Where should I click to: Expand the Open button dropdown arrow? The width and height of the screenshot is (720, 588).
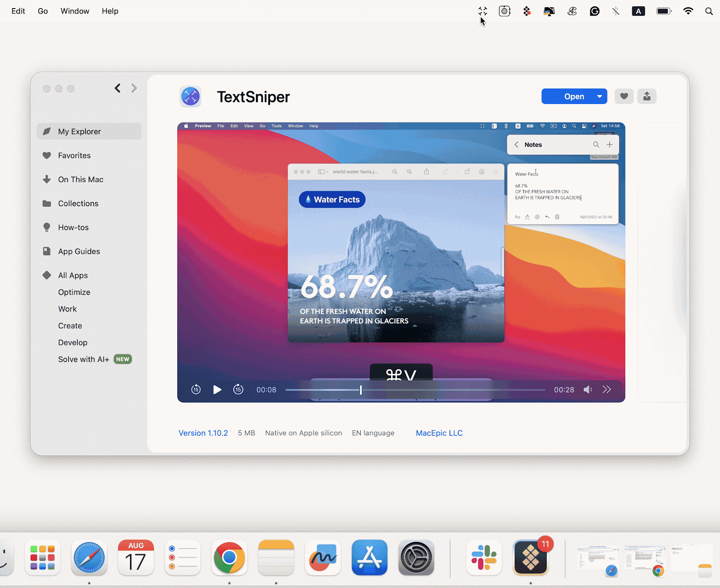point(599,96)
